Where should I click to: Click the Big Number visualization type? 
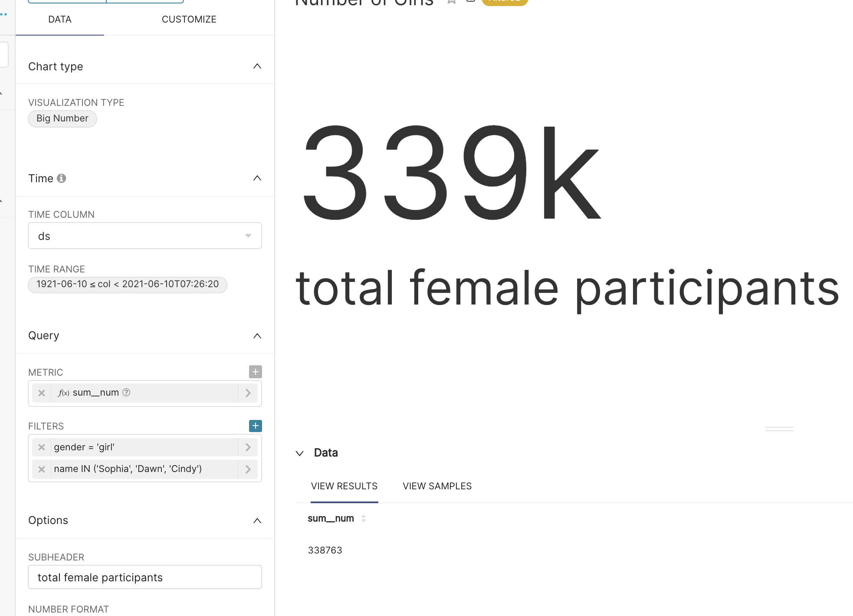(62, 118)
